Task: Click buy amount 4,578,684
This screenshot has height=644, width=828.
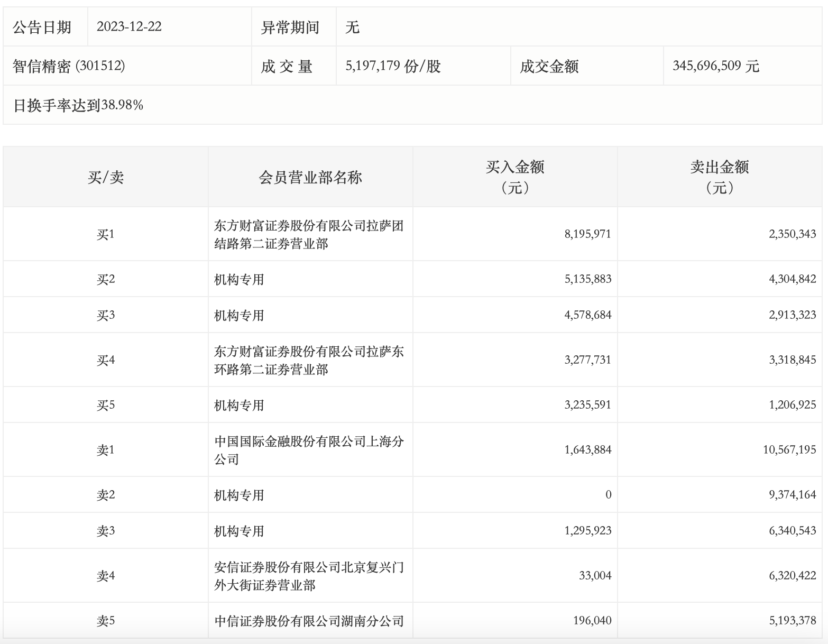Action: (587, 315)
